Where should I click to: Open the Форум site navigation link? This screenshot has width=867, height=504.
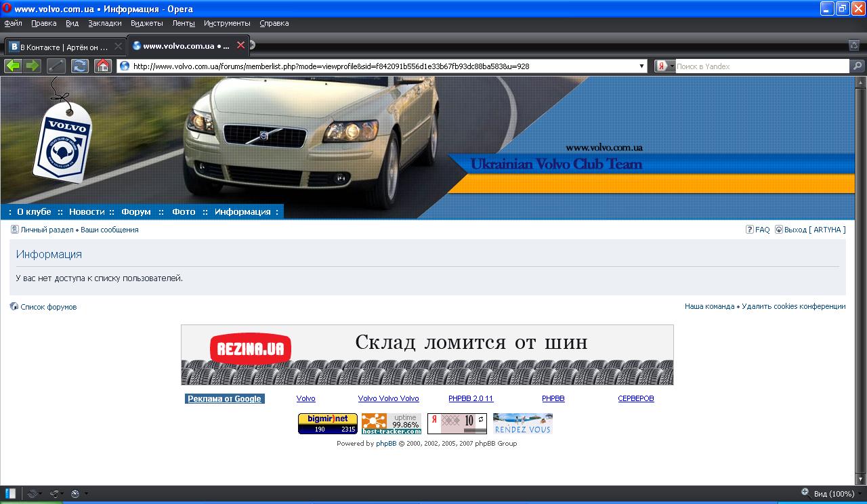point(136,212)
